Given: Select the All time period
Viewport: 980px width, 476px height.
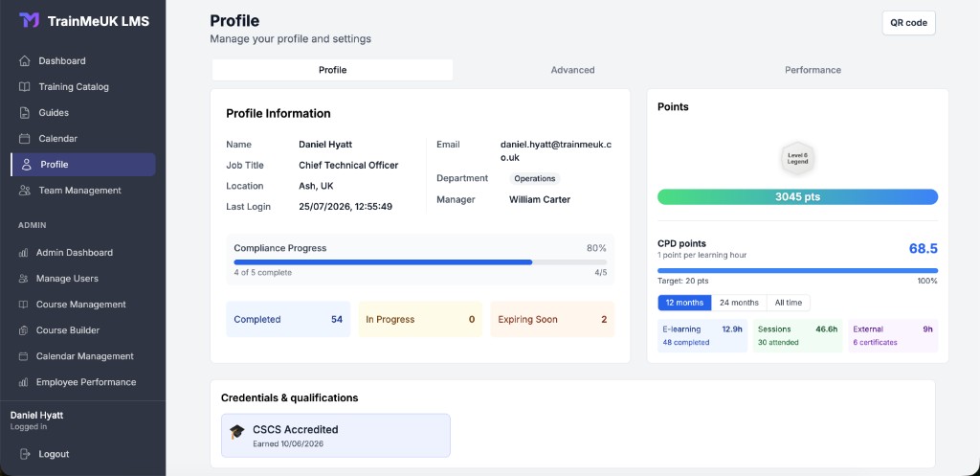Looking at the screenshot, I should coord(789,303).
